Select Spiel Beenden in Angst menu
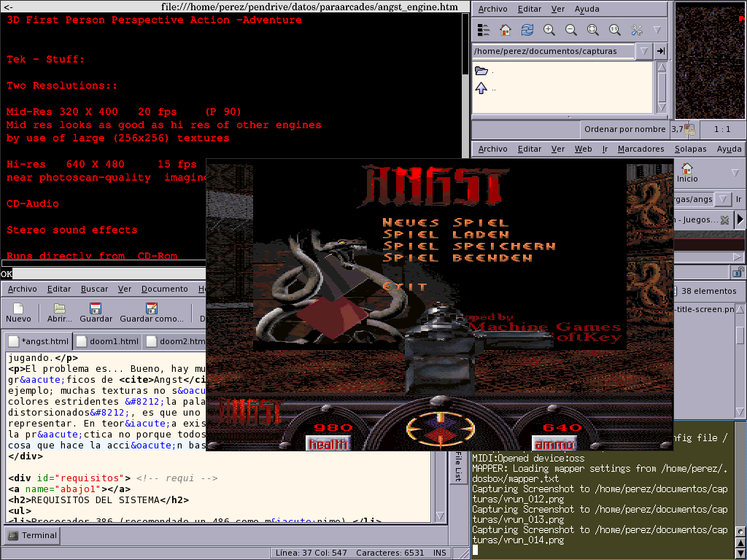Viewport: 747px width, 560px height. (457, 257)
